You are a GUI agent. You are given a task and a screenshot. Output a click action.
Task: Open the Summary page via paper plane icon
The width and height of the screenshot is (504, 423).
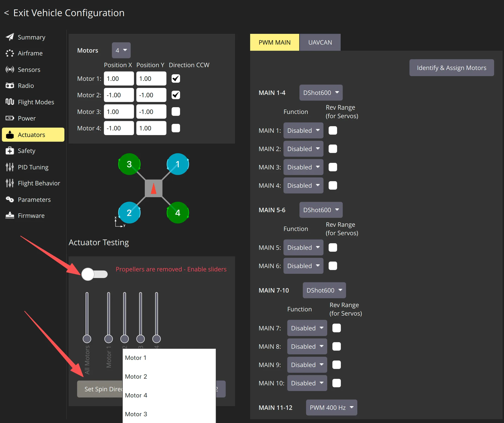coord(10,37)
